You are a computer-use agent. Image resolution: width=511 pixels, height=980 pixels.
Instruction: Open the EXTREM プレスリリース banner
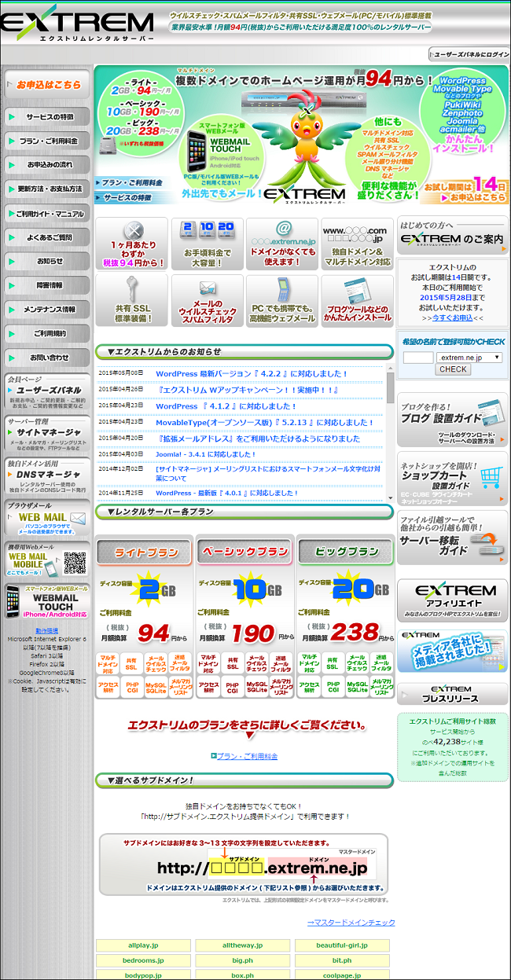(x=453, y=694)
